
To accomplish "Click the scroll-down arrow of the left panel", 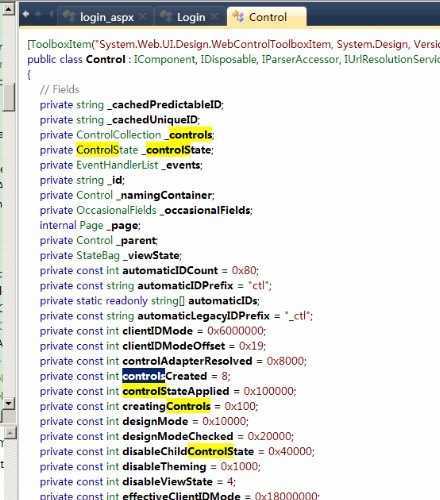I will (x=9, y=404).
